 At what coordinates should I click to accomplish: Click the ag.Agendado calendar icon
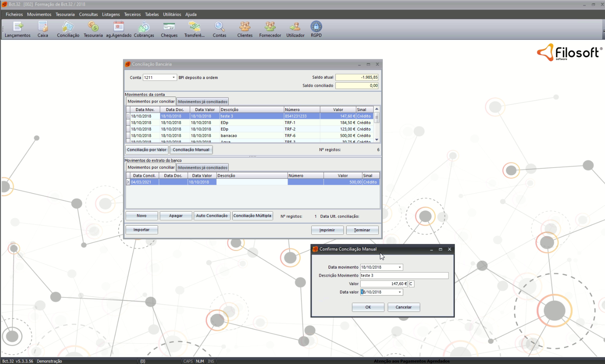pyautogui.click(x=118, y=27)
